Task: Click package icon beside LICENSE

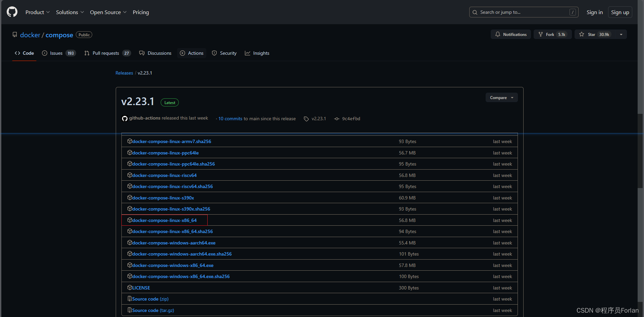Action: [129, 288]
